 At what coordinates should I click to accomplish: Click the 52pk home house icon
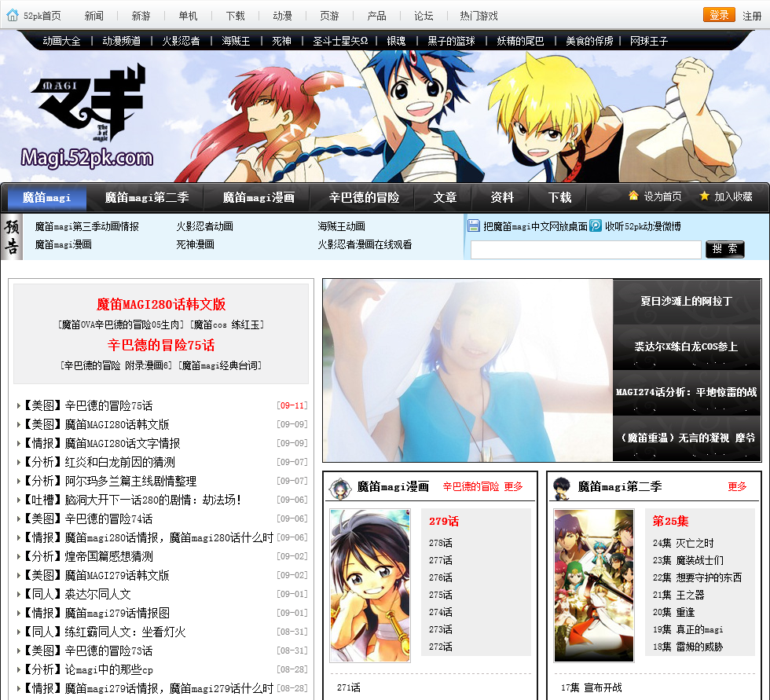pos(13,16)
